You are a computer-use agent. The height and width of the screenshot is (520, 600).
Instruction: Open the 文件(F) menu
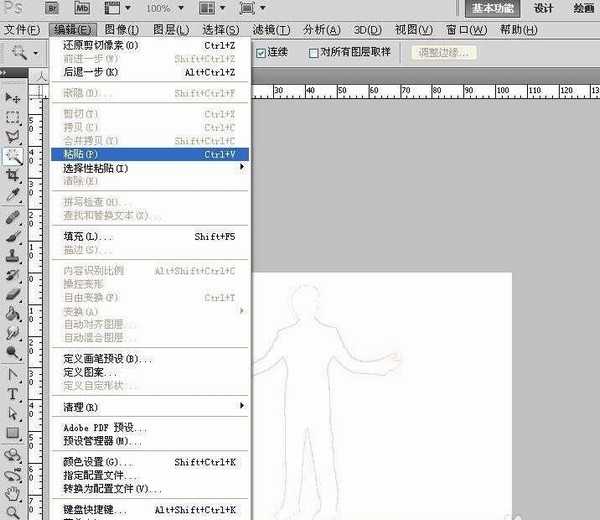pos(22,29)
